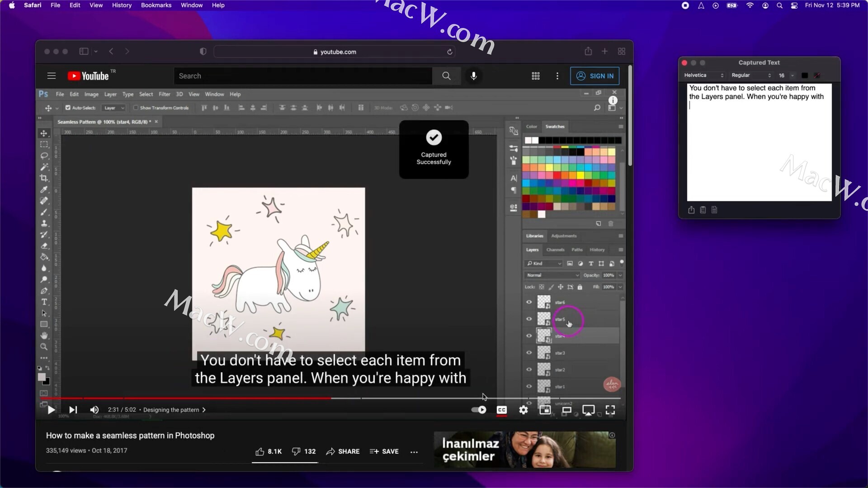Click the SIGN IN button

(x=594, y=76)
